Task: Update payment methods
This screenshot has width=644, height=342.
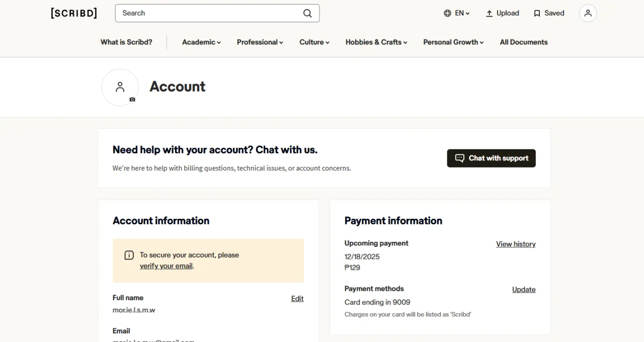Action: tap(524, 290)
